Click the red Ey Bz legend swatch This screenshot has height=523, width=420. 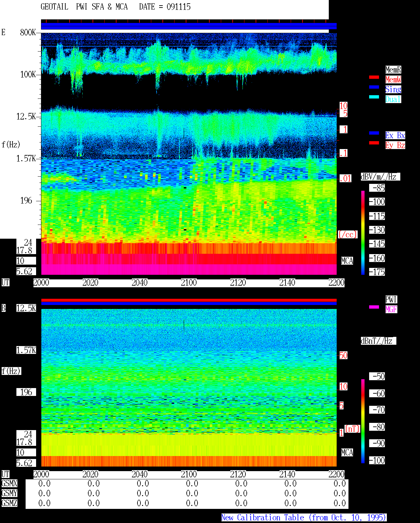pyautogui.click(x=374, y=143)
